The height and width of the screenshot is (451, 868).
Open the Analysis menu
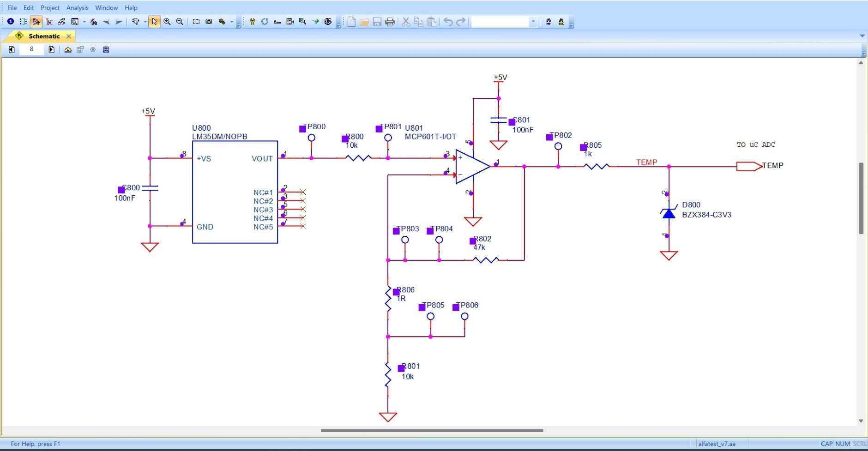point(77,8)
